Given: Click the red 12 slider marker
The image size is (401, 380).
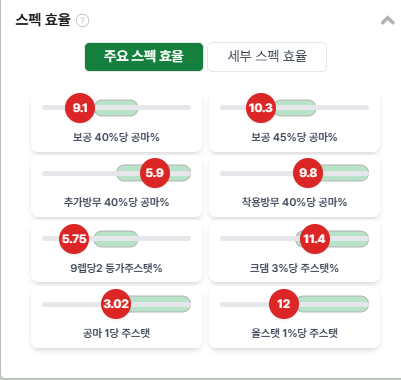Looking at the screenshot, I should [284, 304].
